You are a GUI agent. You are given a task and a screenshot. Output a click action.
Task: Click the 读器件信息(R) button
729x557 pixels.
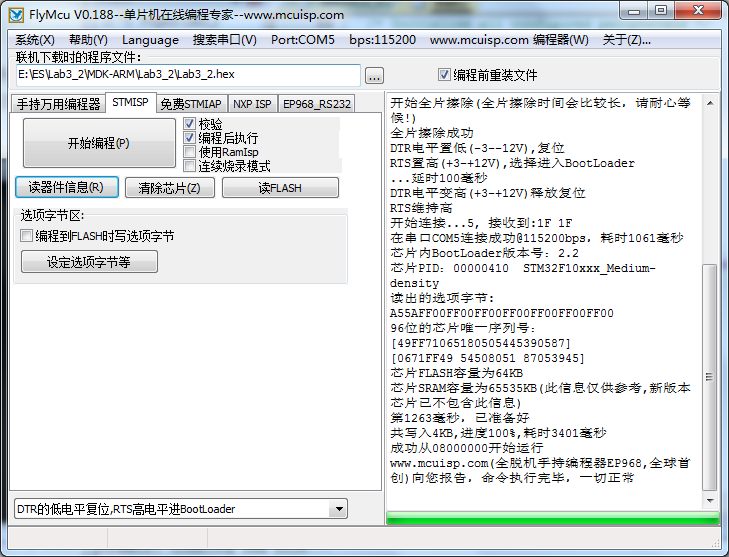click(66, 187)
